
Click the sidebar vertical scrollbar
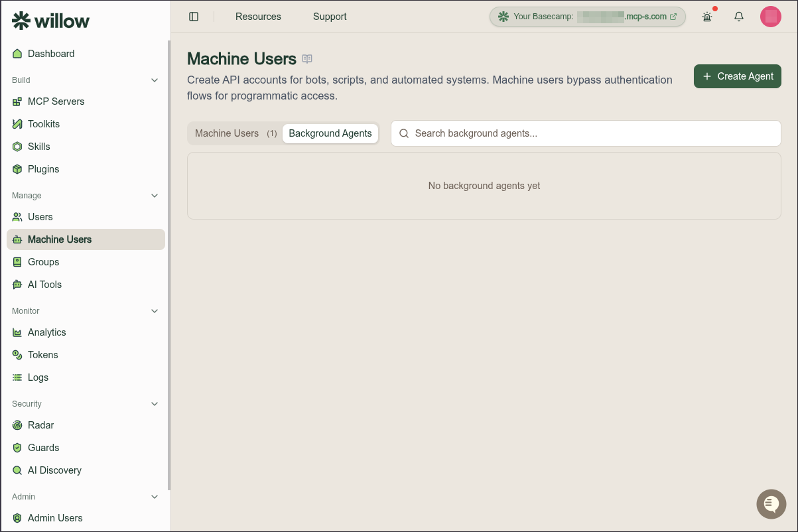pyautogui.click(x=168, y=265)
